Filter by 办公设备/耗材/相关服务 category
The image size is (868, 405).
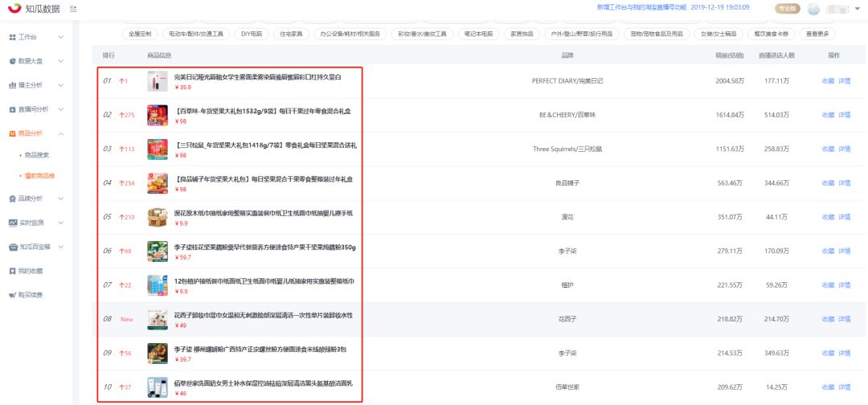coord(350,34)
